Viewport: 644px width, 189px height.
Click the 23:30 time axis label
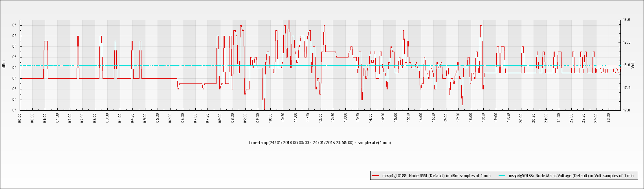(608, 118)
